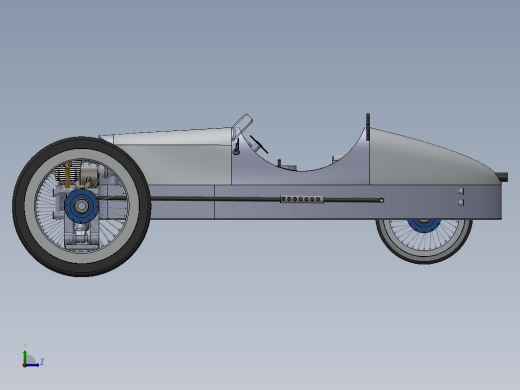Click the black steering wheel in cockpit
The width and height of the screenshot is (520, 390).
(x=259, y=144)
